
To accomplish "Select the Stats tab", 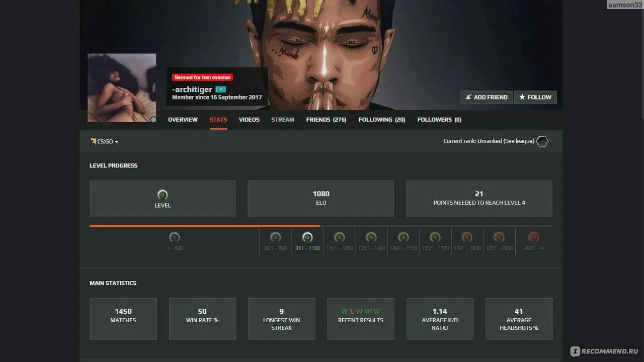I will (218, 120).
